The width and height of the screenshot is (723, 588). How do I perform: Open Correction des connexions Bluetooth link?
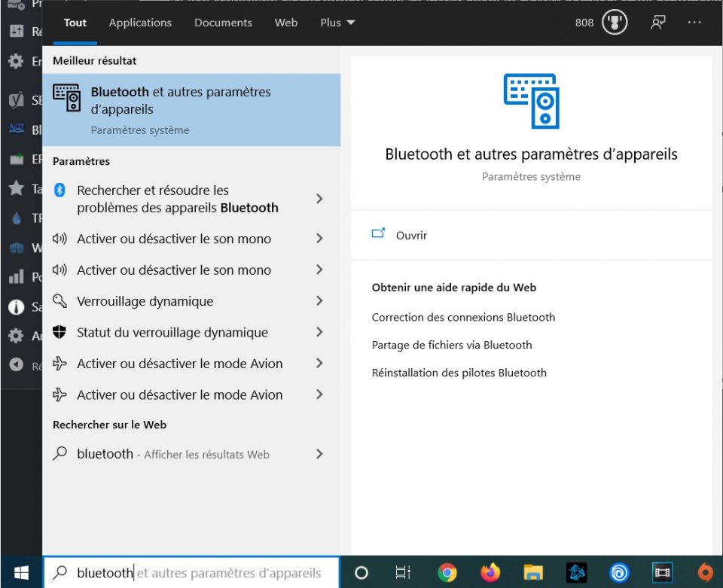(x=463, y=317)
